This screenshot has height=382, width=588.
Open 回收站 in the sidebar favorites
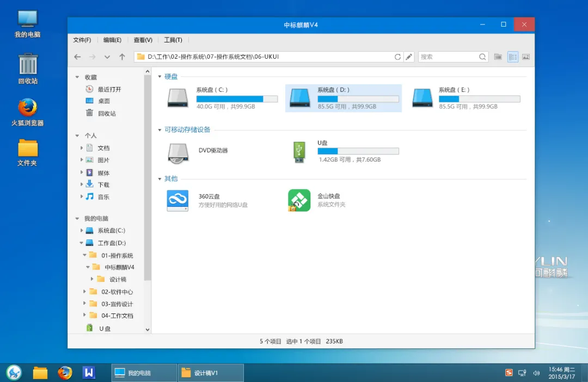coord(107,114)
